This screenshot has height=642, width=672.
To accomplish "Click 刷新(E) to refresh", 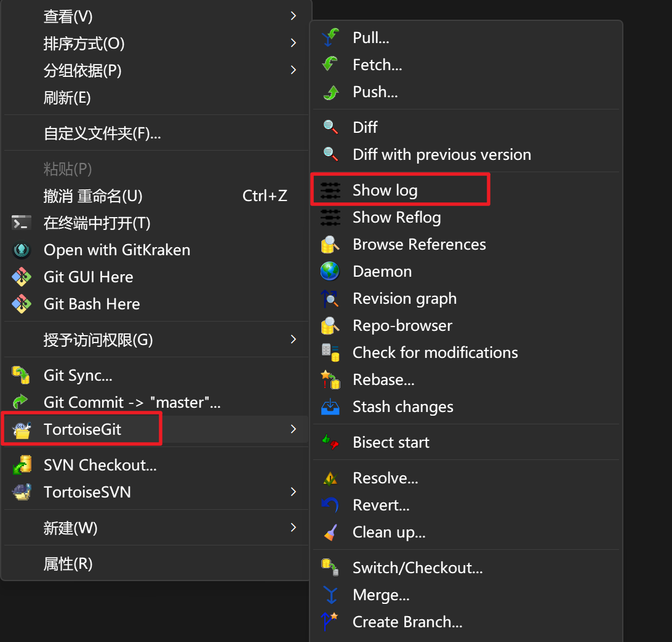I will click(x=67, y=98).
